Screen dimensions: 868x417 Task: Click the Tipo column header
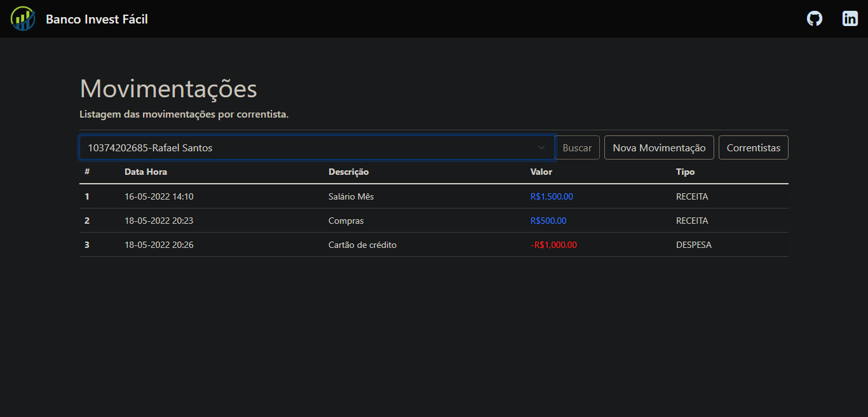686,172
